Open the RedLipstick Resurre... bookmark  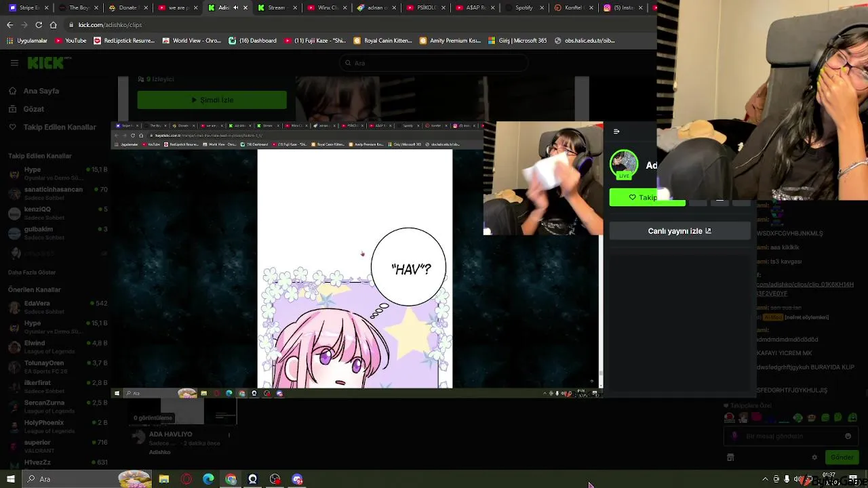tap(124, 41)
